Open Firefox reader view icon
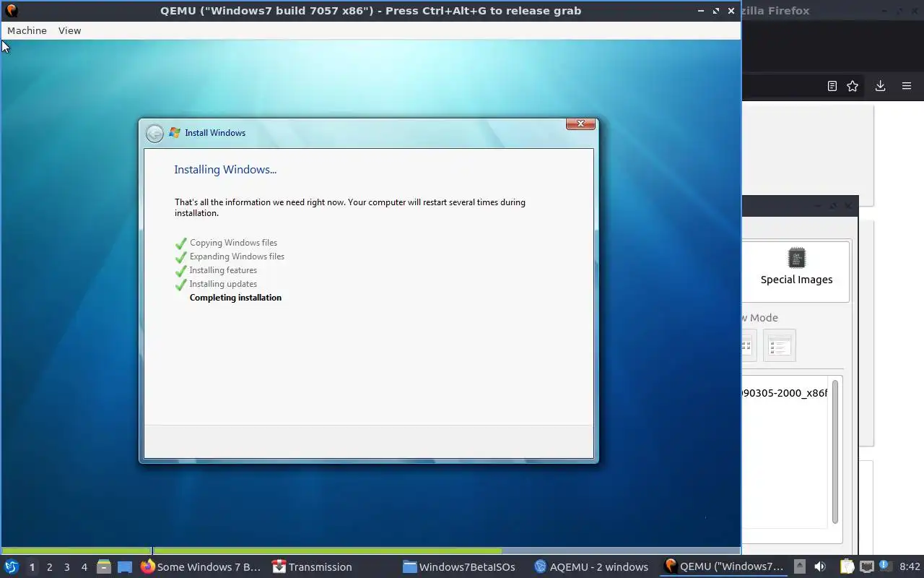The width and height of the screenshot is (924, 578). [832, 86]
